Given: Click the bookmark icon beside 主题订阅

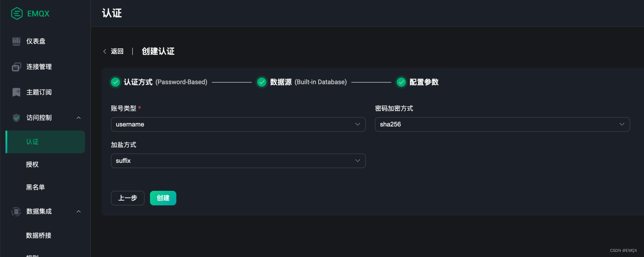Looking at the screenshot, I should tap(17, 92).
